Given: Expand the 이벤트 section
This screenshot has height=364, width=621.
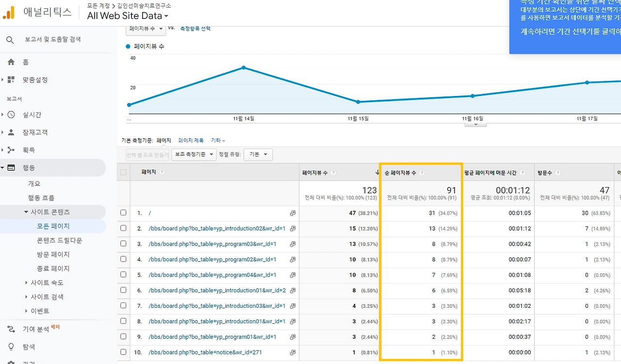Looking at the screenshot, I should pyautogui.click(x=26, y=311).
